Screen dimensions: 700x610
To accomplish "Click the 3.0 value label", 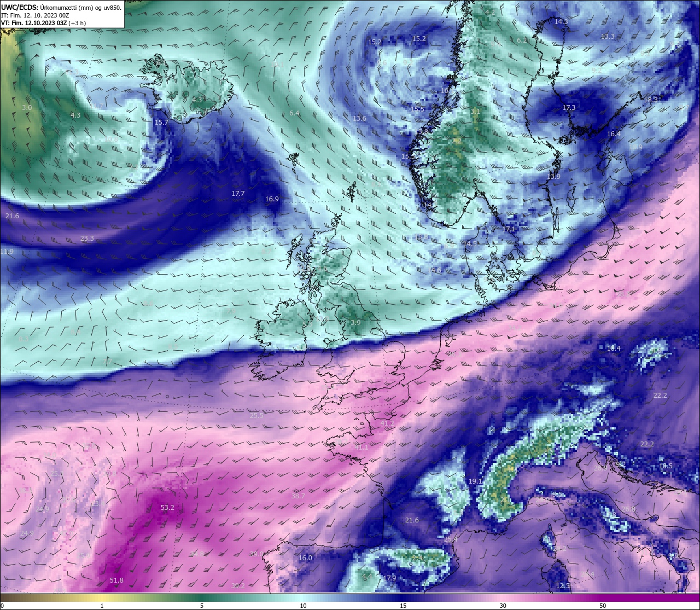I will [x=27, y=108].
